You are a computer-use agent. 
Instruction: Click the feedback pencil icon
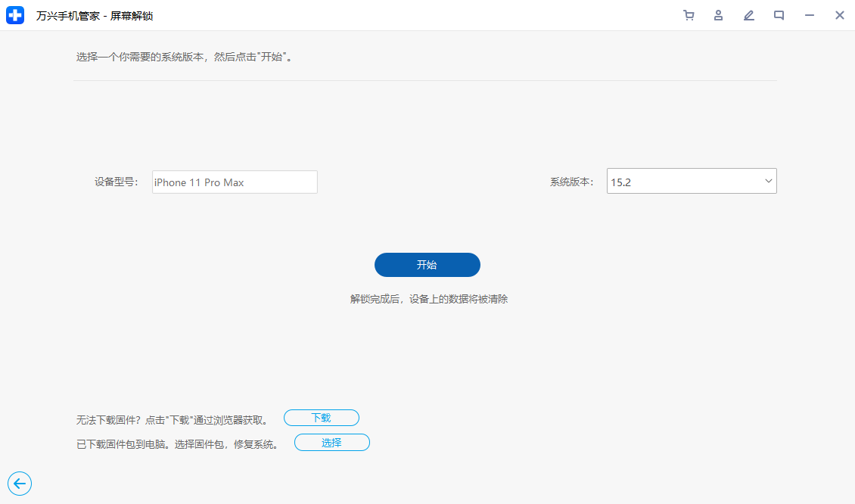pyautogui.click(x=748, y=15)
